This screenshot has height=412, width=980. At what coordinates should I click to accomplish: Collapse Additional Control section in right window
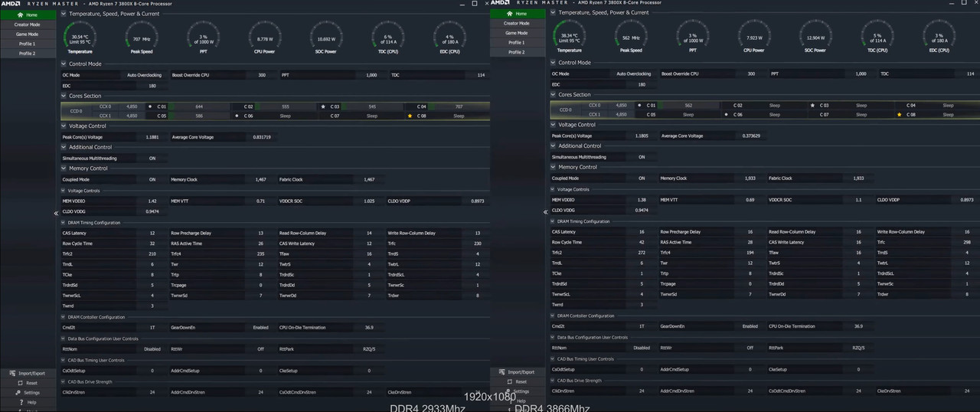tap(553, 146)
